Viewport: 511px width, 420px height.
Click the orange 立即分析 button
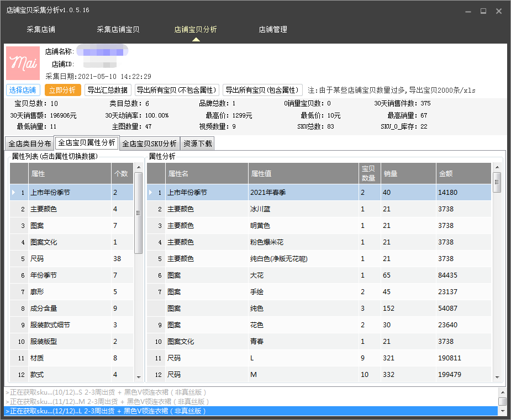pos(63,90)
